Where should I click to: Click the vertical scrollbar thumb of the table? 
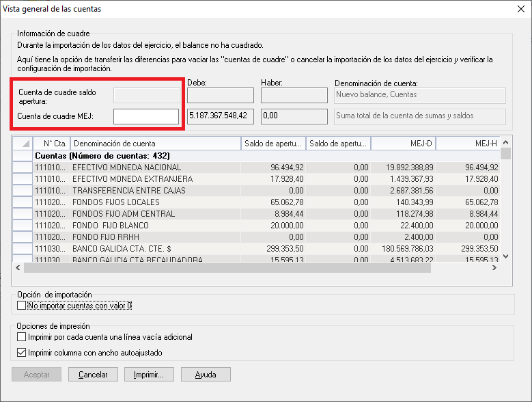(x=505, y=153)
